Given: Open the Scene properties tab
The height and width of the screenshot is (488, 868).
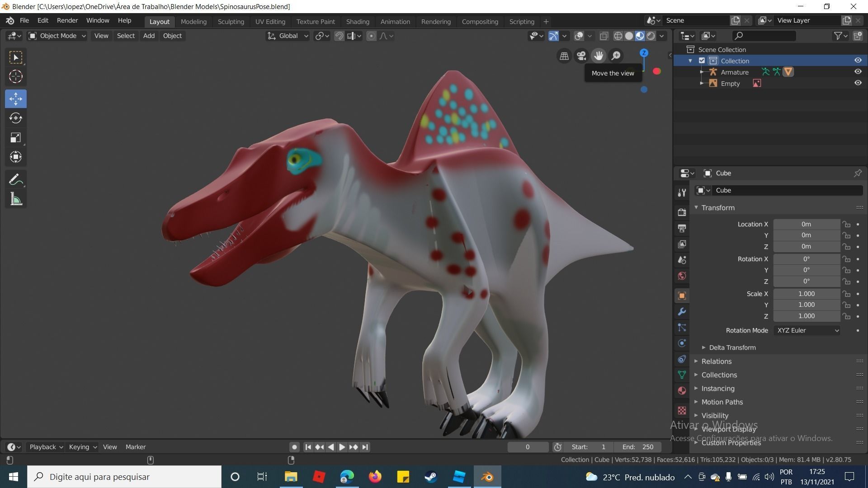Looking at the screenshot, I should 682,260.
